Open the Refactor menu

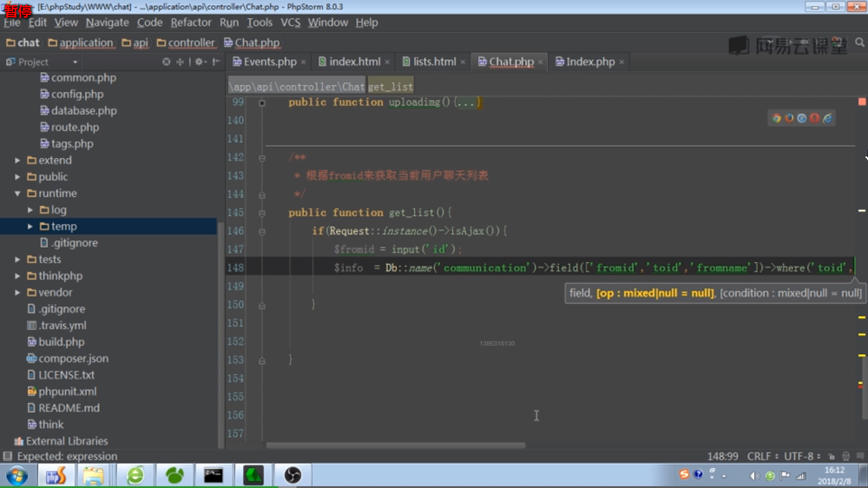[x=191, y=23]
